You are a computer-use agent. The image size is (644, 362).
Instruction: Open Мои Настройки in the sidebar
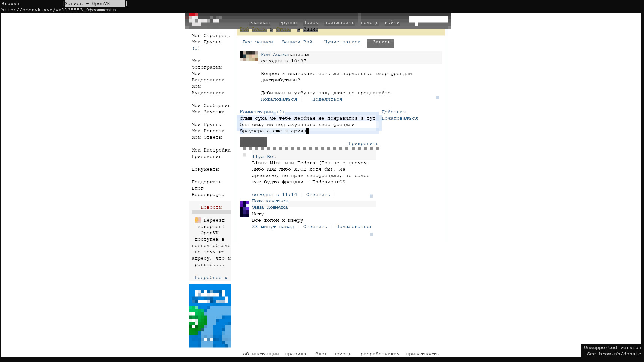click(x=211, y=150)
